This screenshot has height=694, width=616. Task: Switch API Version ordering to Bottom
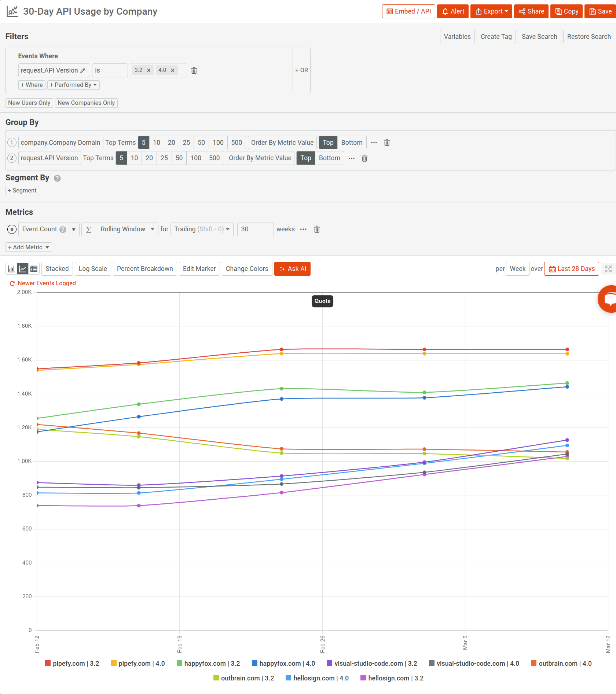click(x=329, y=158)
